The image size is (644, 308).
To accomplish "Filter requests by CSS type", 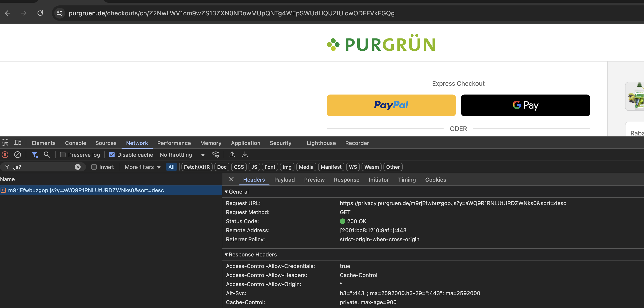I will pyautogui.click(x=239, y=167).
